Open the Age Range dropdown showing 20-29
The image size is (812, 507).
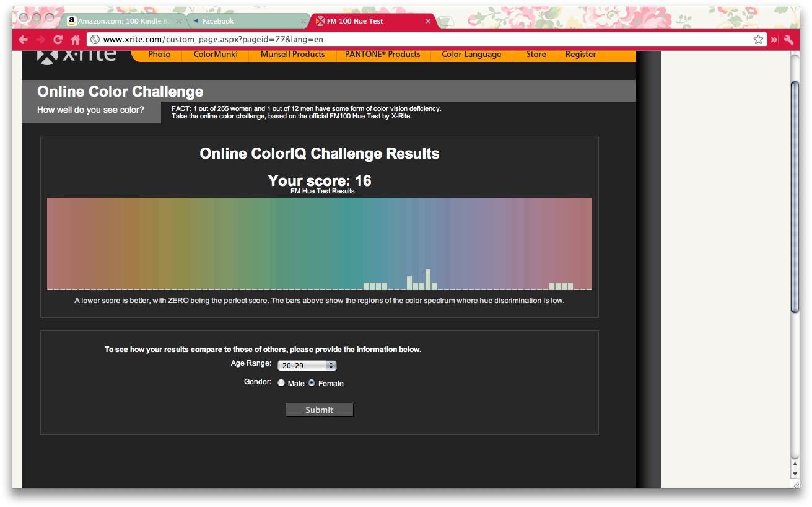307,366
